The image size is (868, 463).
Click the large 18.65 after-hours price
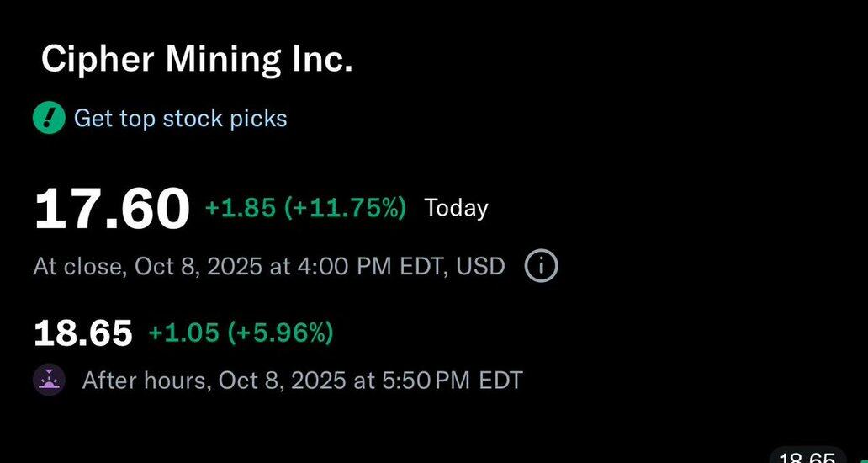[82, 333]
